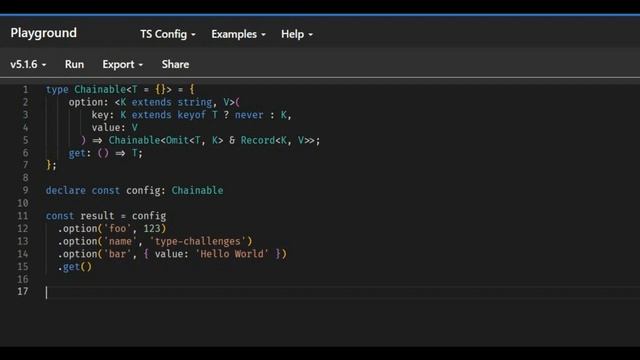This screenshot has height=360, width=640.
Task: Click the 'type-challenges' string on line 13
Action: 198,241
